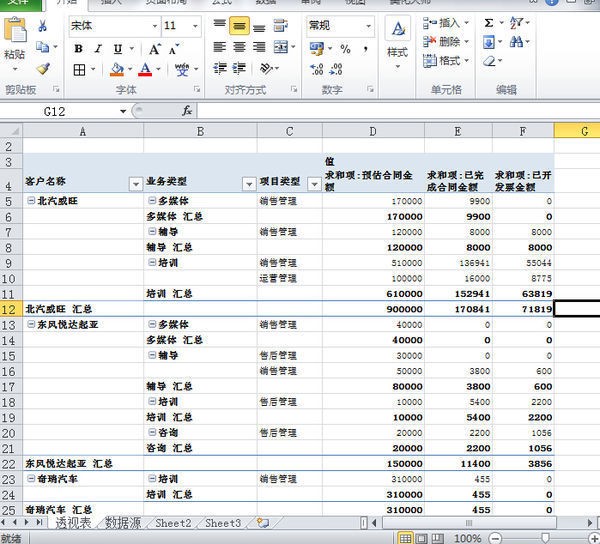Screen dimensions: 600x544
Task: Click the cell Styles (样式) icon
Action: [x=397, y=38]
